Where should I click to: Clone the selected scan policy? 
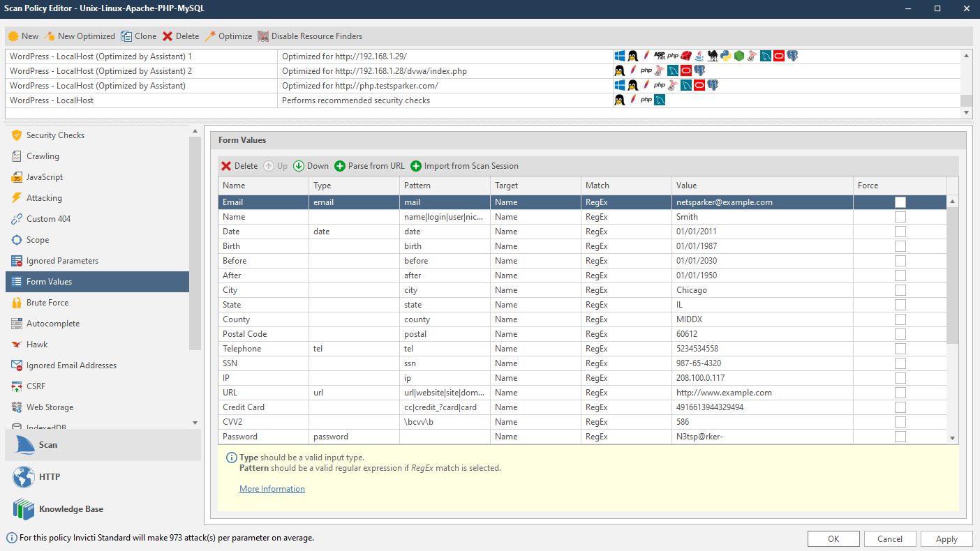click(x=138, y=36)
